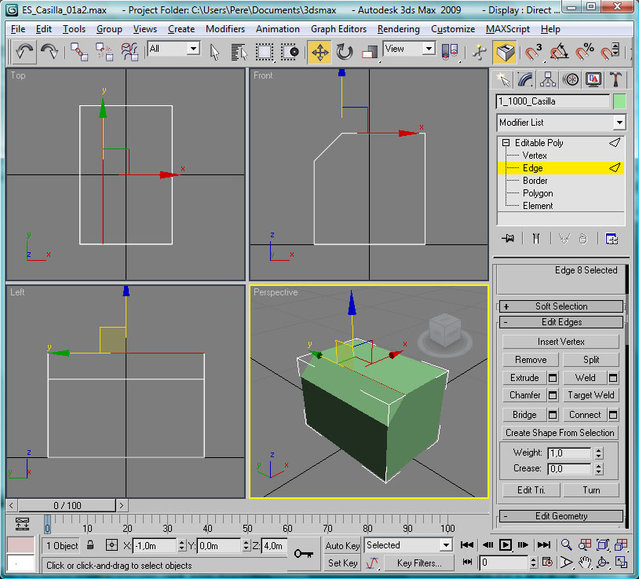The height and width of the screenshot is (579, 639).
Task: Open the Modifiers menu
Action: (x=224, y=29)
